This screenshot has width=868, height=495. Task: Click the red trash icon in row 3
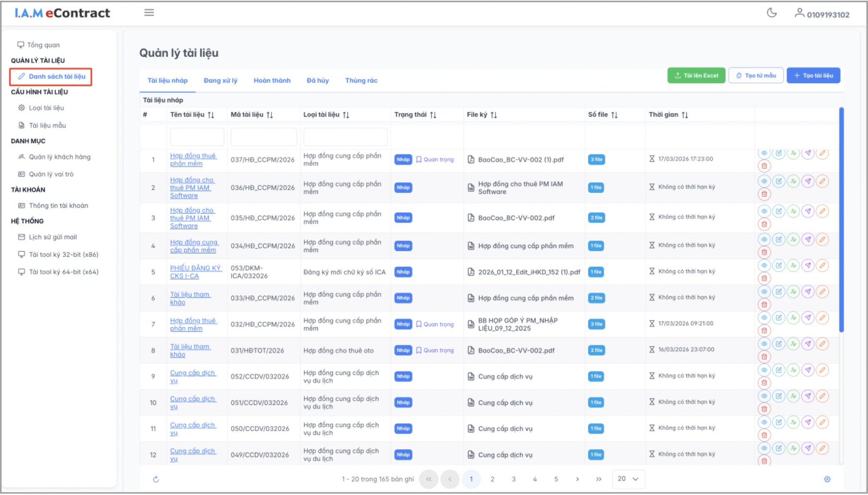[764, 224]
